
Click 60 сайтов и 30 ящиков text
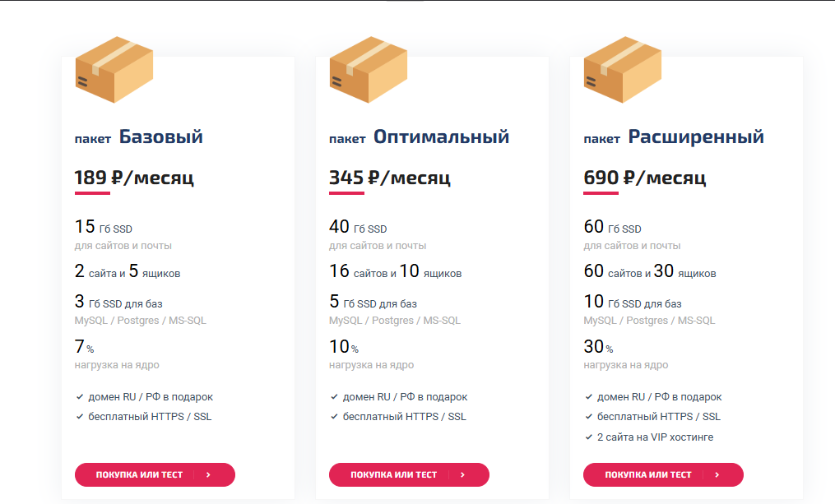(x=650, y=271)
